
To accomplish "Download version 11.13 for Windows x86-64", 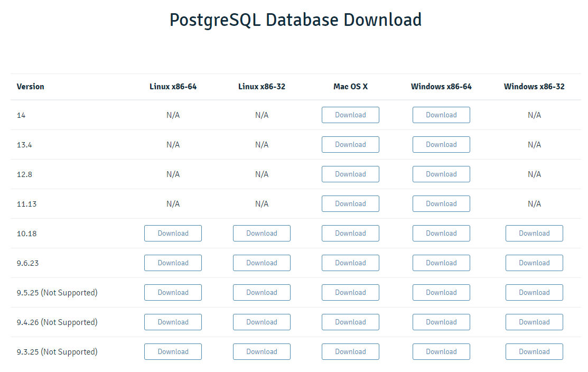I will coord(441,203).
